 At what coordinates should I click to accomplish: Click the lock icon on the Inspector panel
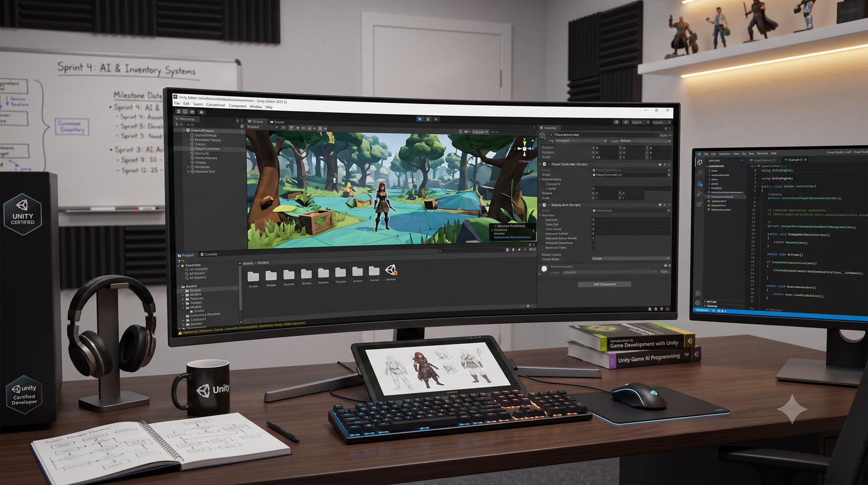coord(666,129)
